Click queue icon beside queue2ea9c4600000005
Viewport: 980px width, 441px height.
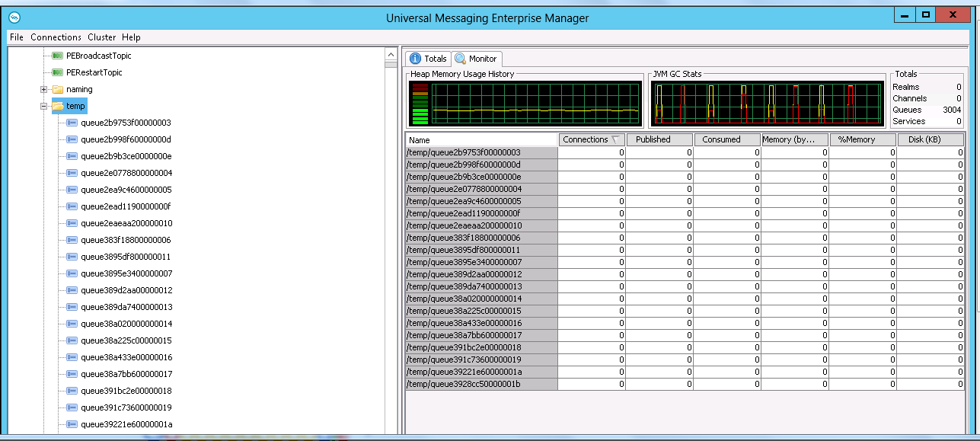click(72, 190)
